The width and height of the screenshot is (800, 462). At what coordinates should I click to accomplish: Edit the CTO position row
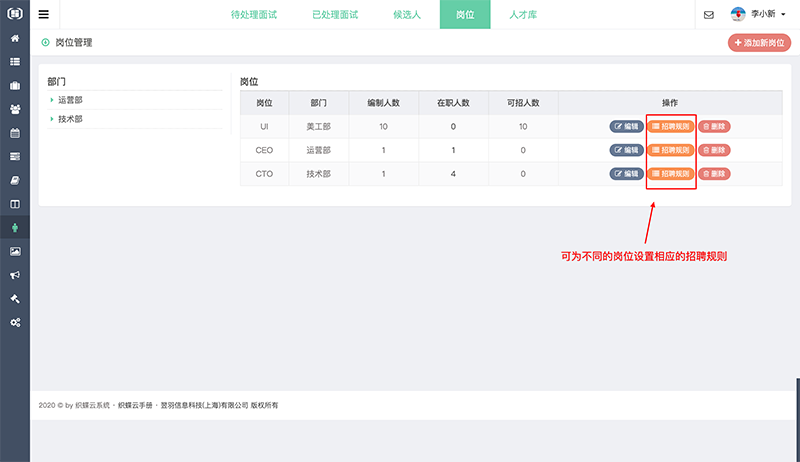pyautogui.click(x=627, y=174)
